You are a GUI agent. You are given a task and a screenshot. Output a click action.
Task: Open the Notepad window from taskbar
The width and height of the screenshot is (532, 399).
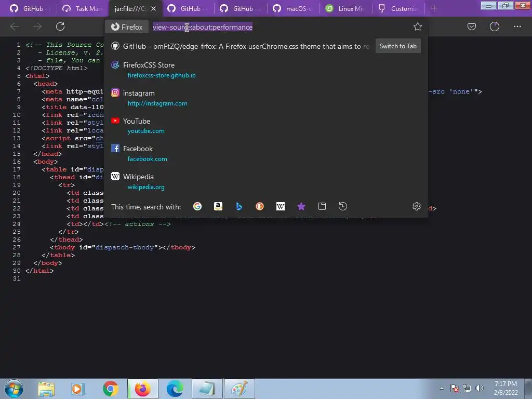pos(207,389)
